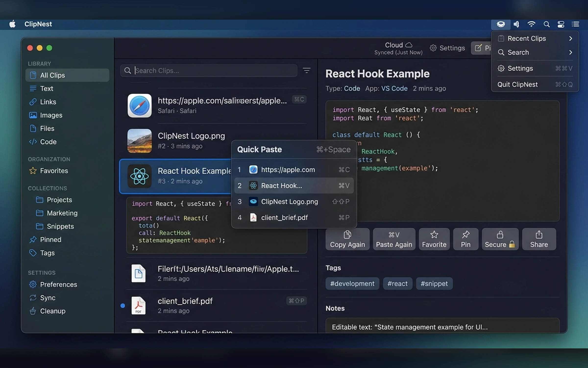
Task: Pick client_brief.pdf in the Quick Paste list
Action: click(x=294, y=218)
